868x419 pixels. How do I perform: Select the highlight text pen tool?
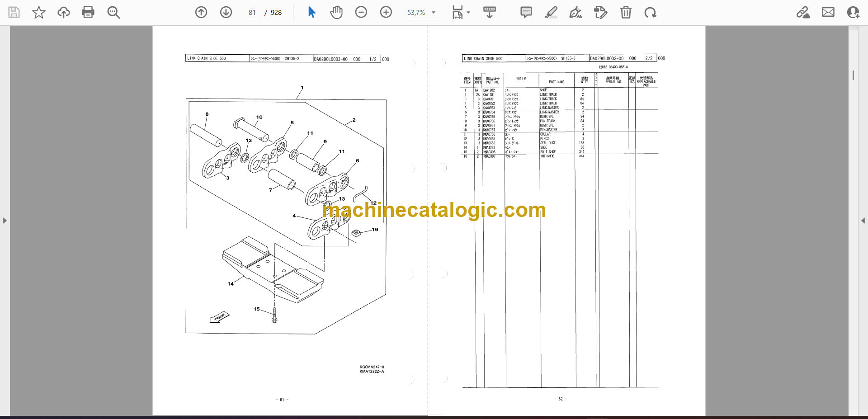click(x=551, y=12)
